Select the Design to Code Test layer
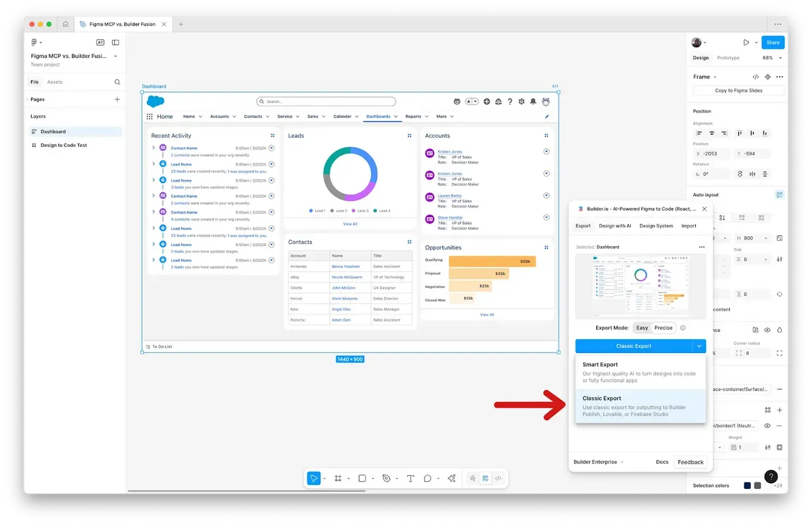 point(75,145)
